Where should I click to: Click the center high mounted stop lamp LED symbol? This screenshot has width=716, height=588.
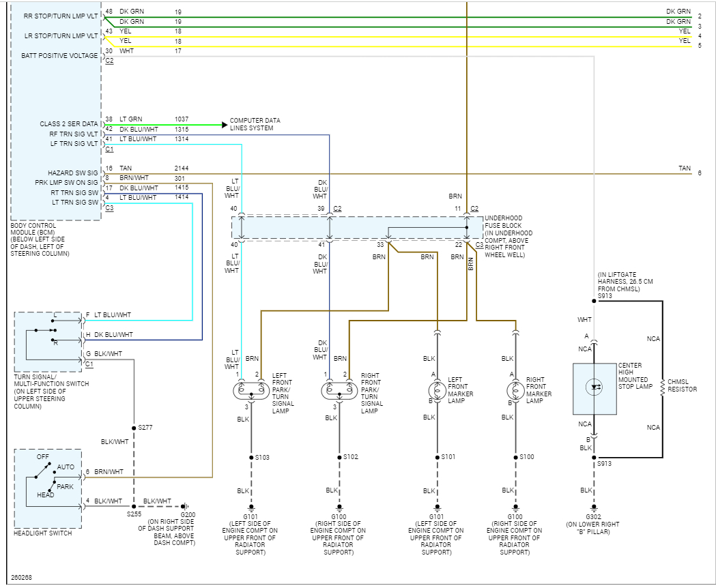coord(594,387)
